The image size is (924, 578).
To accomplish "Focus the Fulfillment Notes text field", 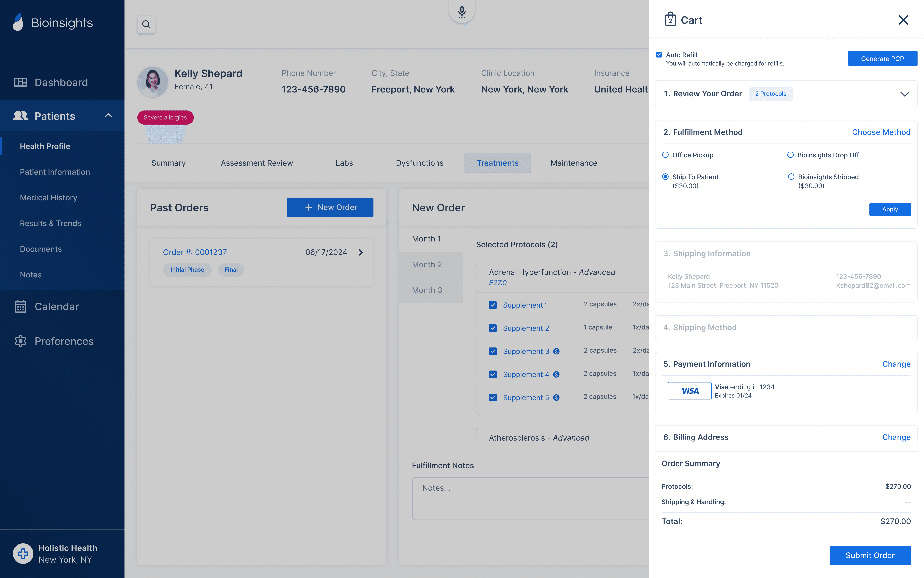I will click(530, 499).
